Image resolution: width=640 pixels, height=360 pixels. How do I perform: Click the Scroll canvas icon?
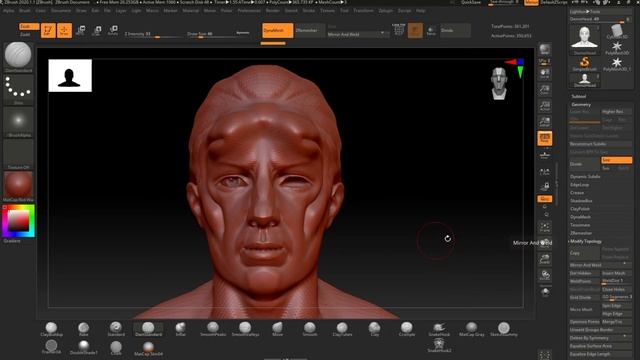pos(544,74)
